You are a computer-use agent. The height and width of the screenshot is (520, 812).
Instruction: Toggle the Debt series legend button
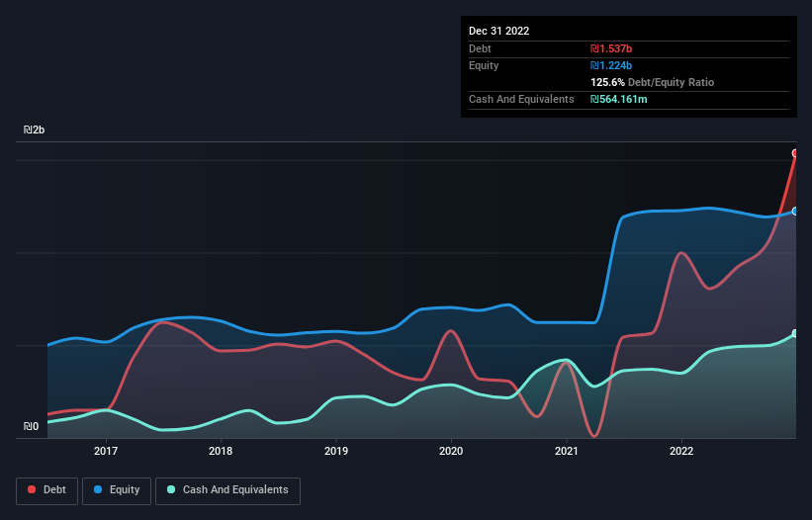(x=47, y=490)
